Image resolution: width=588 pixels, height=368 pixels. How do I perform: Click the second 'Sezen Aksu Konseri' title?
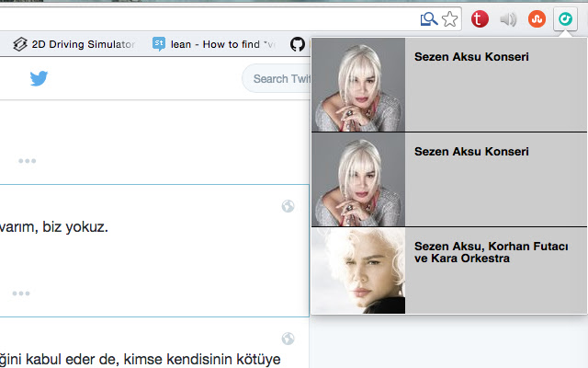pos(471,151)
